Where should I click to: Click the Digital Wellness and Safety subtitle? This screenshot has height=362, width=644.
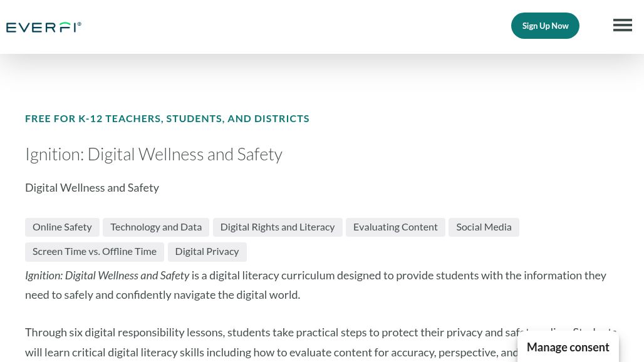(92, 188)
